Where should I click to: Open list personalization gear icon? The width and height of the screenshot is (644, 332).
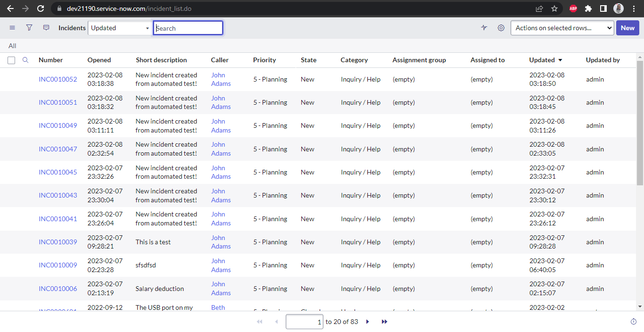point(501,28)
